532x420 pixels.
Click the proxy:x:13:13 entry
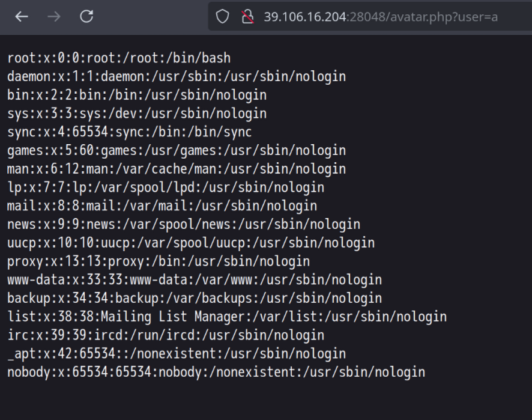(159, 261)
